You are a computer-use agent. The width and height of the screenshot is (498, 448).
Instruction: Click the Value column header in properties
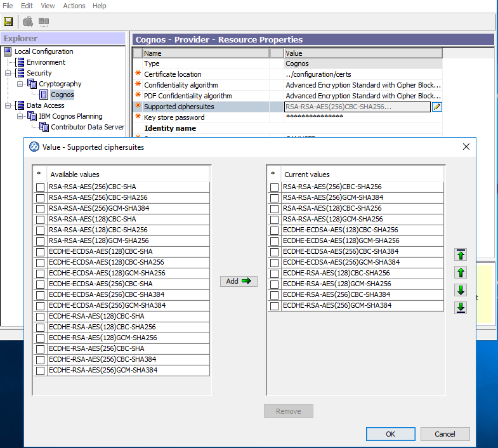(x=363, y=53)
